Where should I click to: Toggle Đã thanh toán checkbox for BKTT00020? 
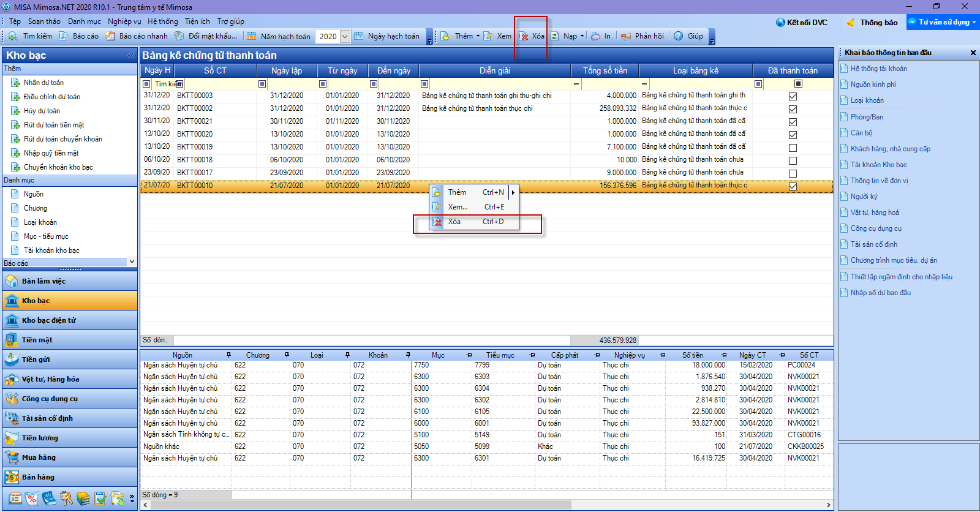click(793, 135)
